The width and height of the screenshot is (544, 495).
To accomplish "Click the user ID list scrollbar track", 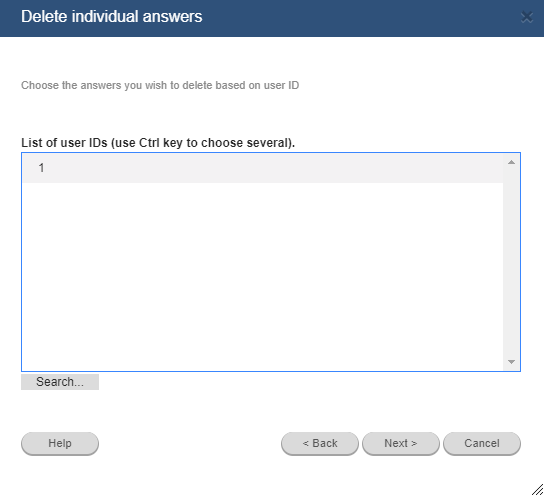I will click(x=511, y=262).
